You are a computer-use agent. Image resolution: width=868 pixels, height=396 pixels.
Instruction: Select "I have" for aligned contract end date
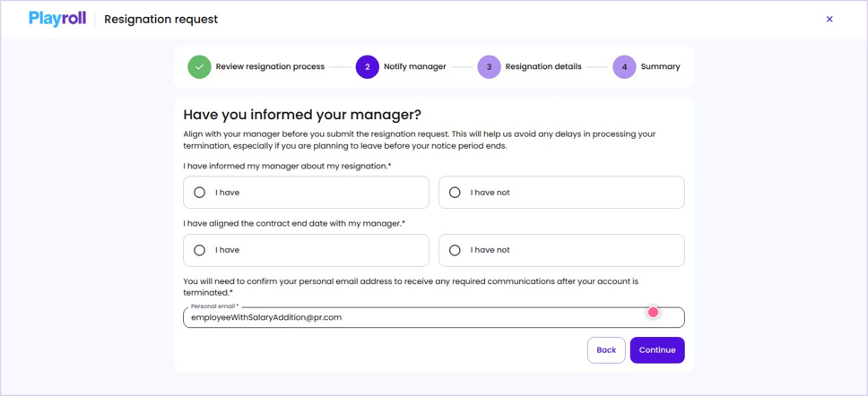[x=306, y=250]
